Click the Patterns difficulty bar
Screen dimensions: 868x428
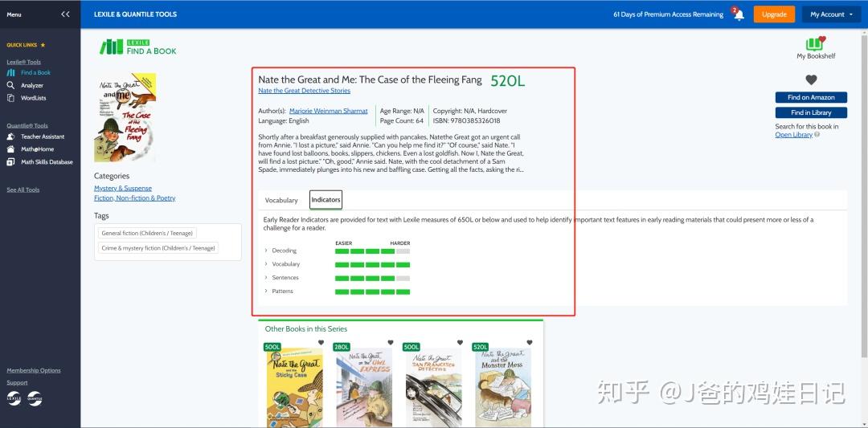tap(373, 292)
